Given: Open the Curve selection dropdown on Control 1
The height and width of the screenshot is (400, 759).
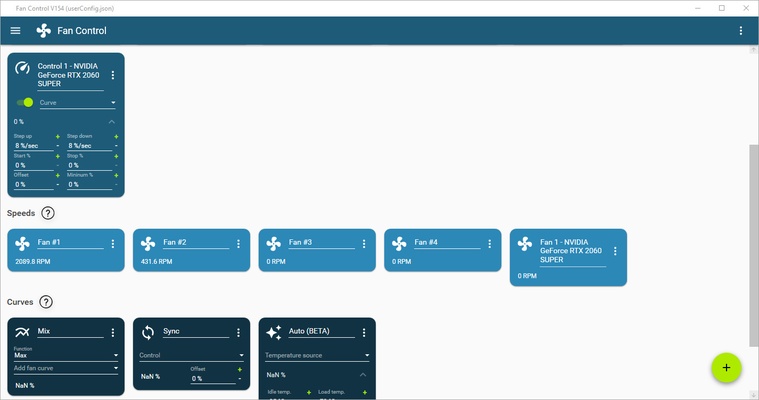Looking at the screenshot, I should coord(77,103).
